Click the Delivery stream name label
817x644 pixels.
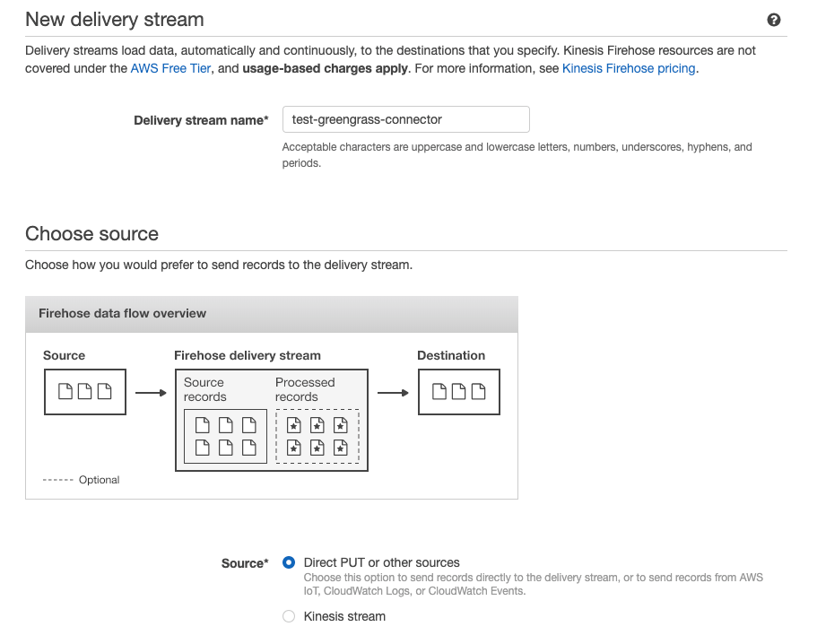click(201, 120)
